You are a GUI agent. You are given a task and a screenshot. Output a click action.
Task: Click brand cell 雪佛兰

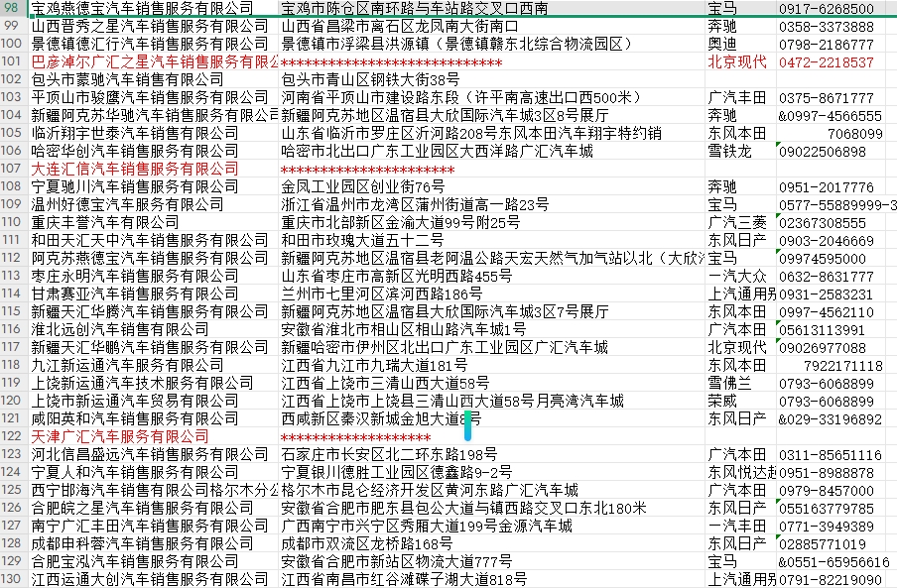tap(741, 383)
